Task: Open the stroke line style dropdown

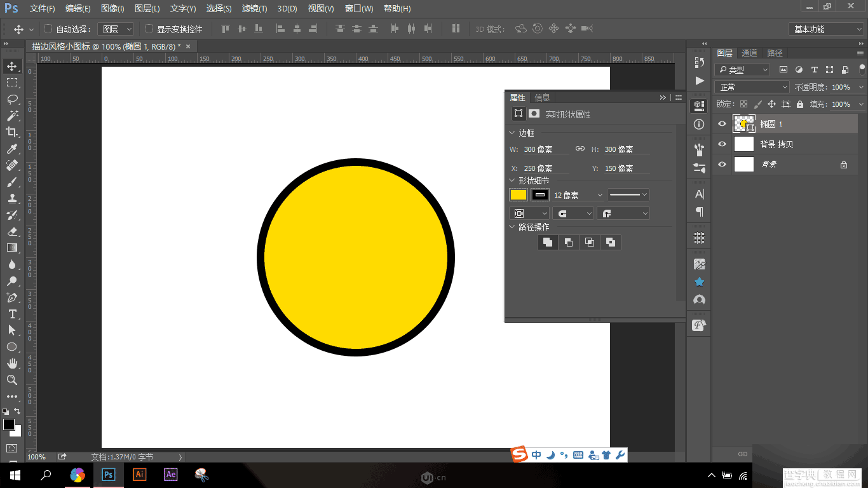Action: click(x=628, y=195)
